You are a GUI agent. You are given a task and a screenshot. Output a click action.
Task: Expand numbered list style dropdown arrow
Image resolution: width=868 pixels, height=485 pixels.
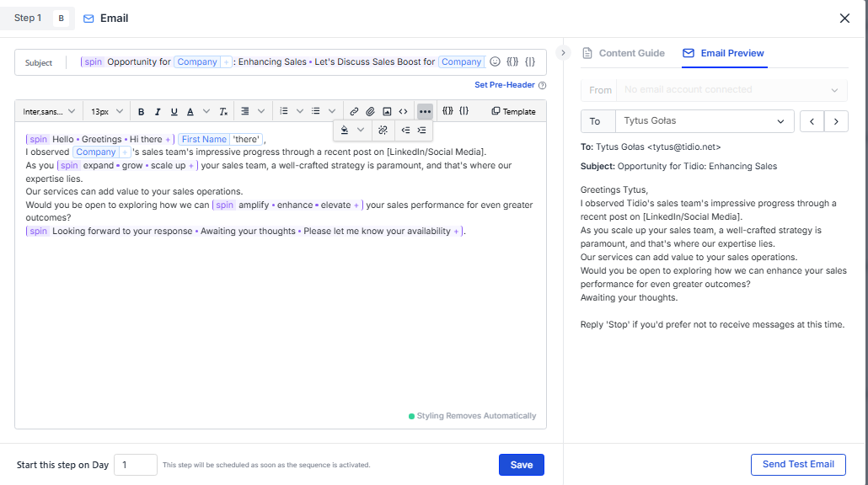299,111
